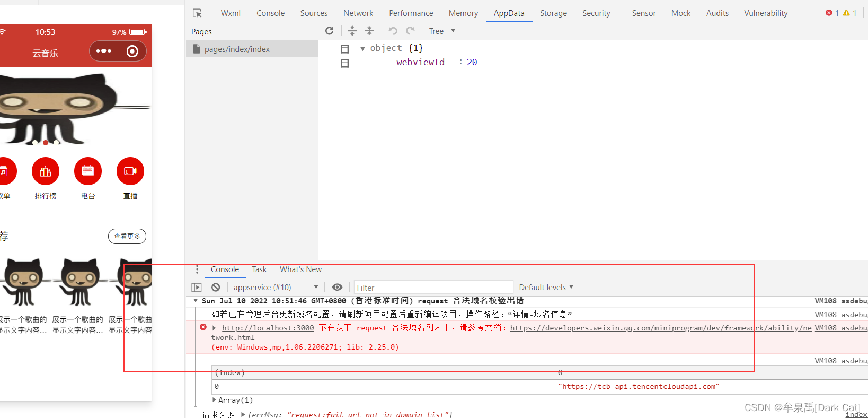This screenshot has width=868, height=418.
Task: Open the mini program three-dot menu
Action: pos(103,51)
